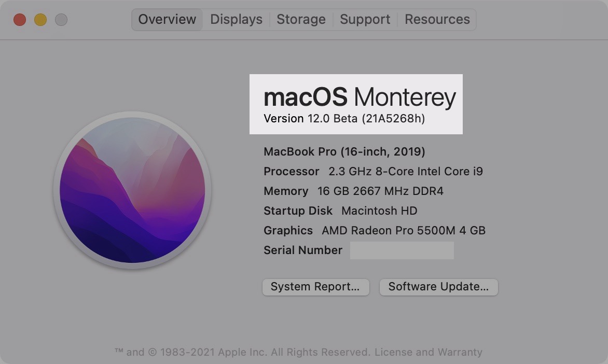Click the Graphics AMD Radeon Pro line

point(374,231)
